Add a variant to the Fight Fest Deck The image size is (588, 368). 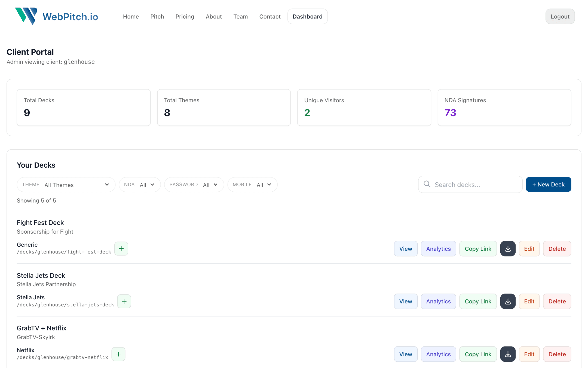[121, 248]
